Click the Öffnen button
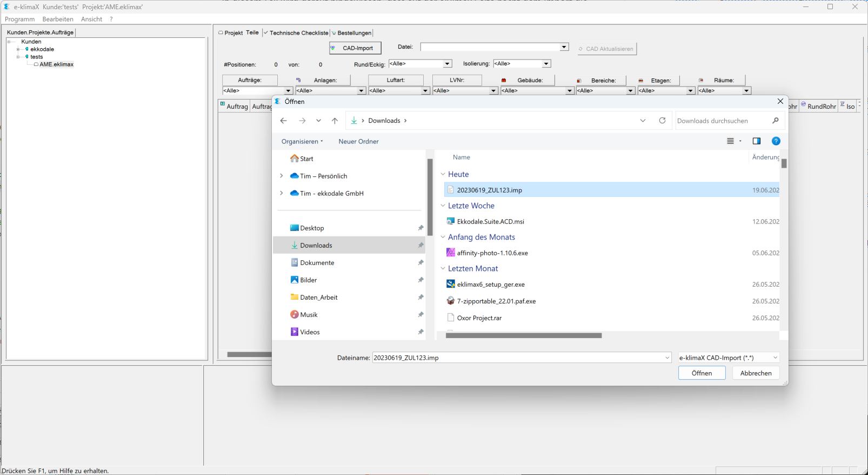This screenshot has width=868, height=475. (702, 373)
